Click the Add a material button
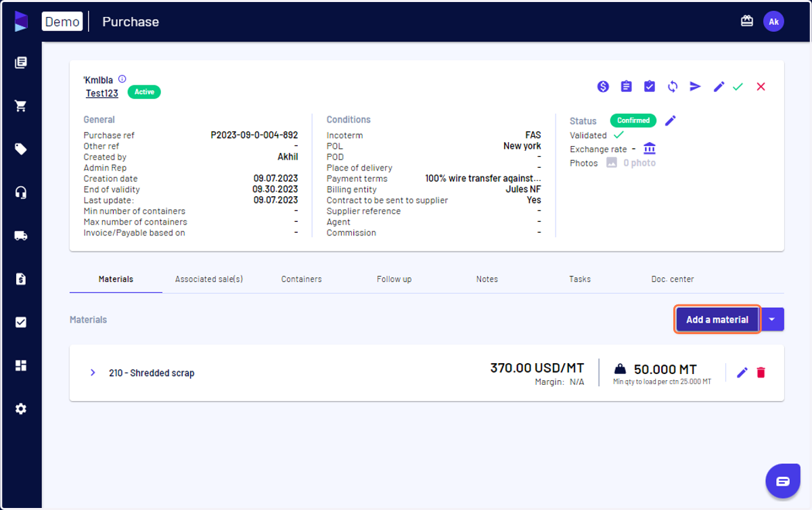This screenshot has height=510, width=812. 717,319
